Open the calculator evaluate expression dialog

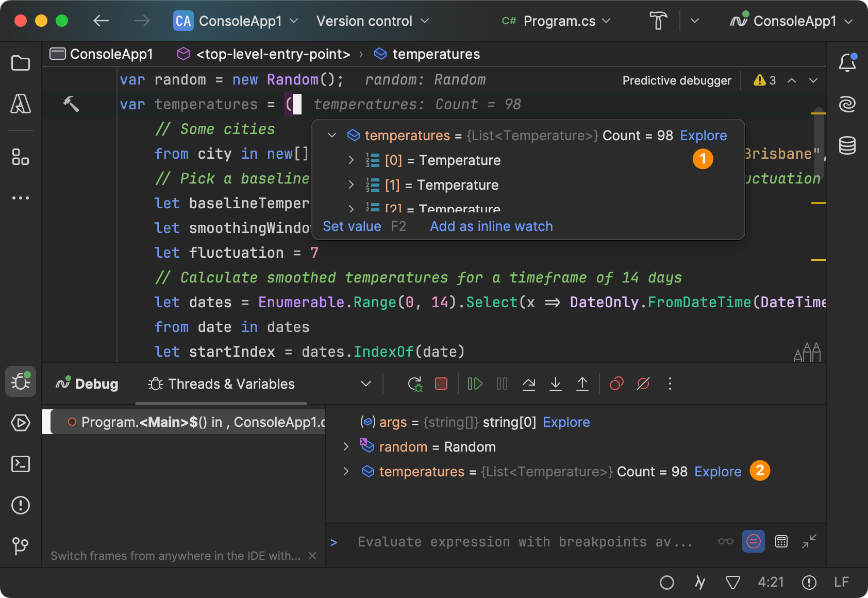(x=781, y=542)
